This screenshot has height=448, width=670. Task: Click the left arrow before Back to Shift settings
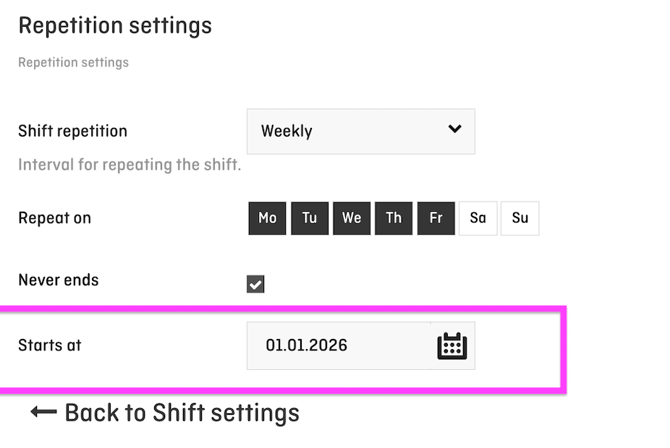click(x=43, y=411)
